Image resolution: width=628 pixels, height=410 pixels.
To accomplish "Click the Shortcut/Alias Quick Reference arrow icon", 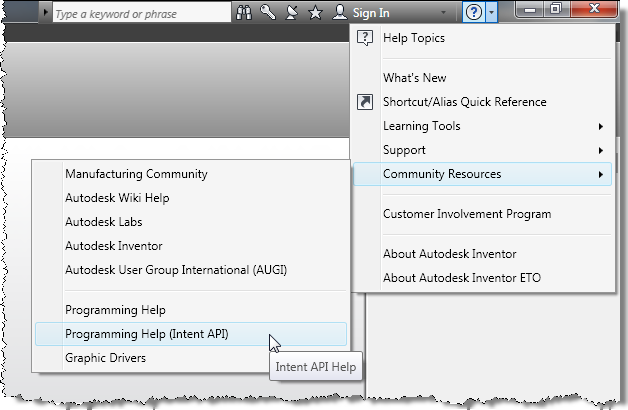I will coord(365,102).
